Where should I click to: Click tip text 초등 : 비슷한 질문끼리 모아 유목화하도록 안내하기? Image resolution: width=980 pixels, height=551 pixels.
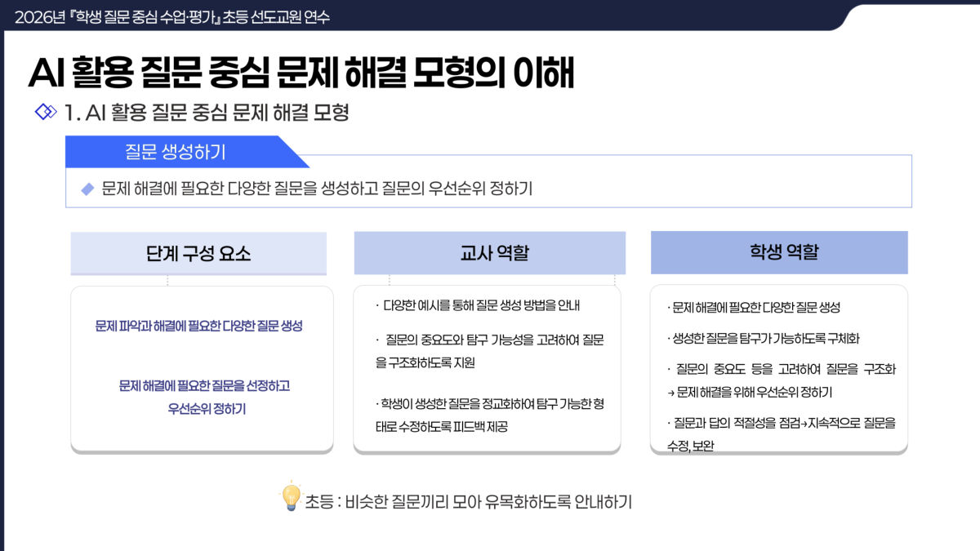469,501
